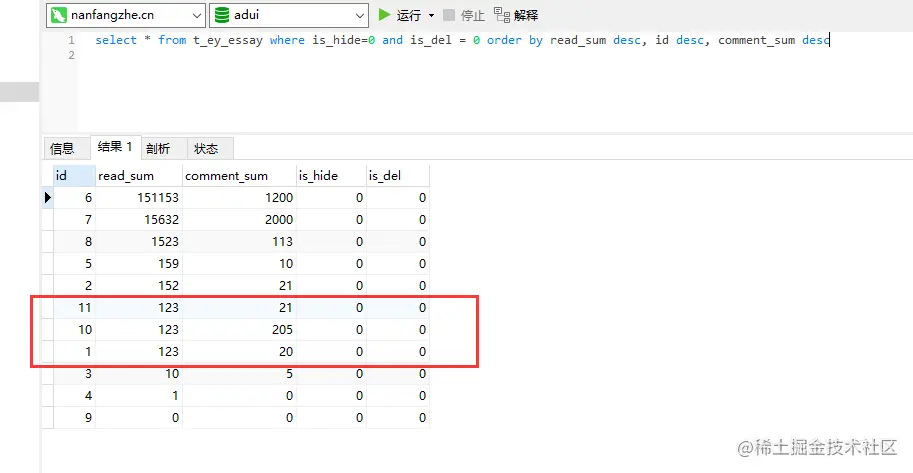Click the is_del column header
Screen dimensions: 913x473
398,175
